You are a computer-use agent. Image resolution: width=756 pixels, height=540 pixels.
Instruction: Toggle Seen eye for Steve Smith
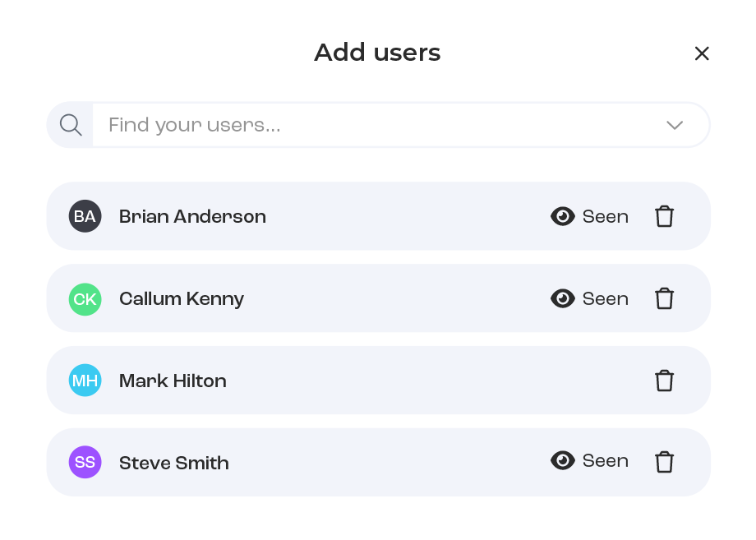point(562,460)
